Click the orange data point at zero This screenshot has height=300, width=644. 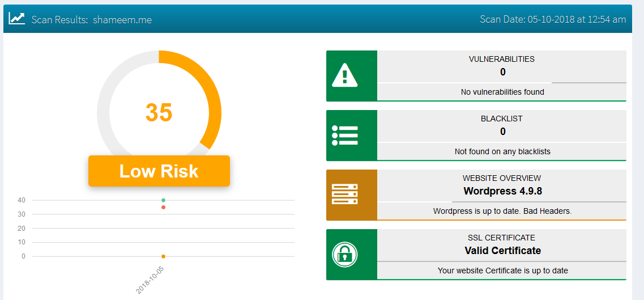pyautogui.click(x=163, y=256)
